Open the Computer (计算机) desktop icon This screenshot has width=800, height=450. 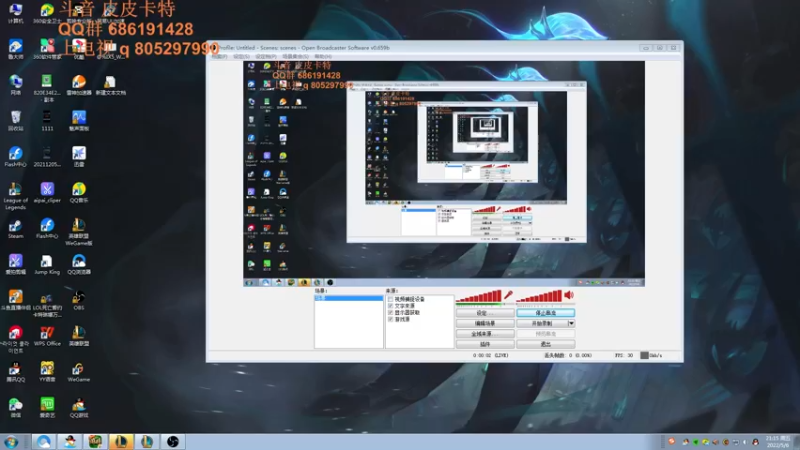click(15, 13)
